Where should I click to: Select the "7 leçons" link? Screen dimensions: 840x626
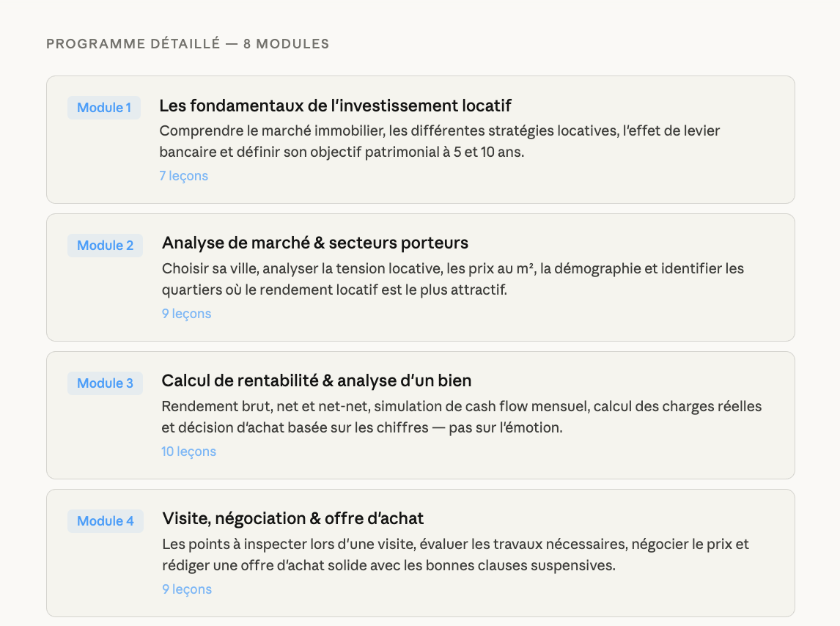[183, 176]
